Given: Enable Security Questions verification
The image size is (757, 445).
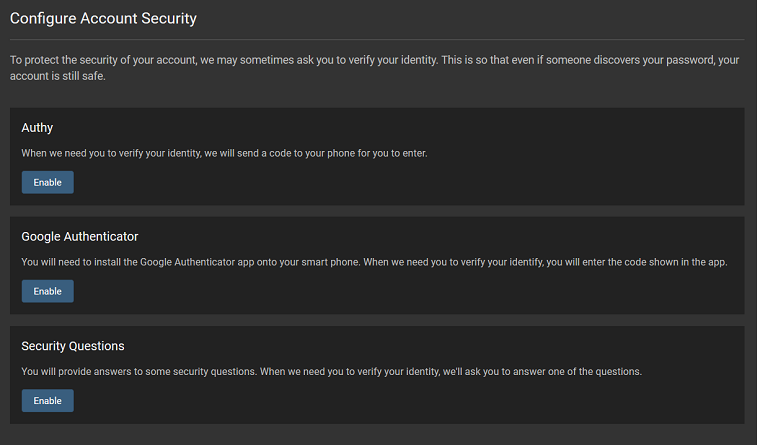Looking at the screenshot, I should pyautogui.click(x=47, y=400).
